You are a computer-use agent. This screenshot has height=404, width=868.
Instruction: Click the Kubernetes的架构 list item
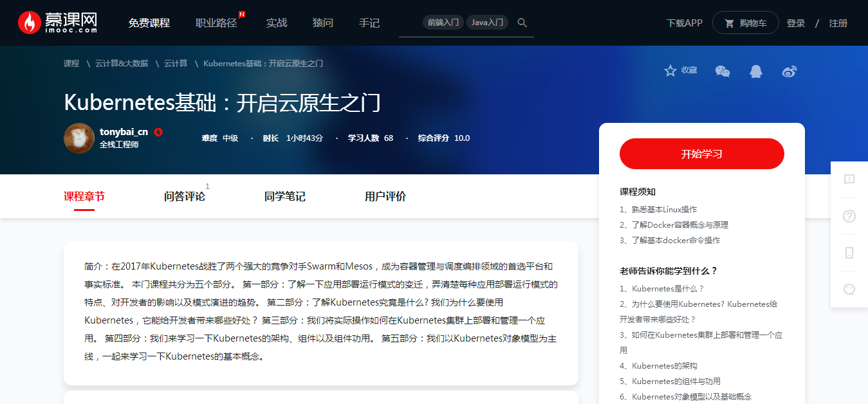click(658, 366)
